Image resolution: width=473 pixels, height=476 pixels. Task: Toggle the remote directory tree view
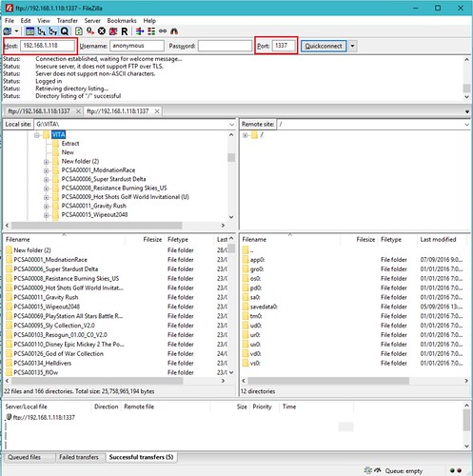[x=53, y=31]
